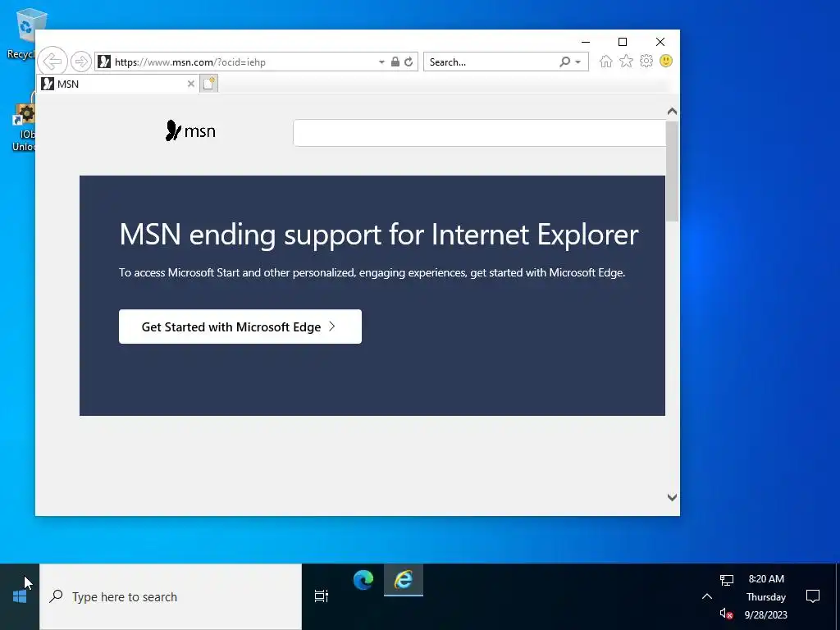This screenshot has width=840, height=630.
Task: Minimize the Internet Explorer window
Action: click(586, 42)
